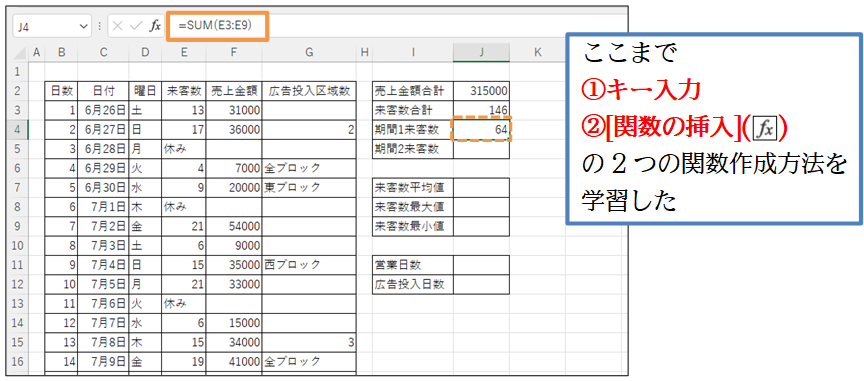Click the value 146 cell

coord(481,110)
